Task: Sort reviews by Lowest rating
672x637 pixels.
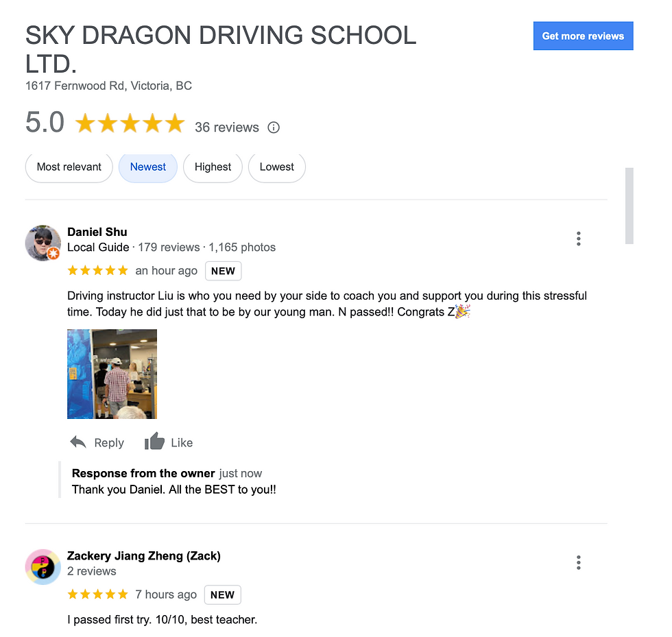Action: (x=277, y=167)
